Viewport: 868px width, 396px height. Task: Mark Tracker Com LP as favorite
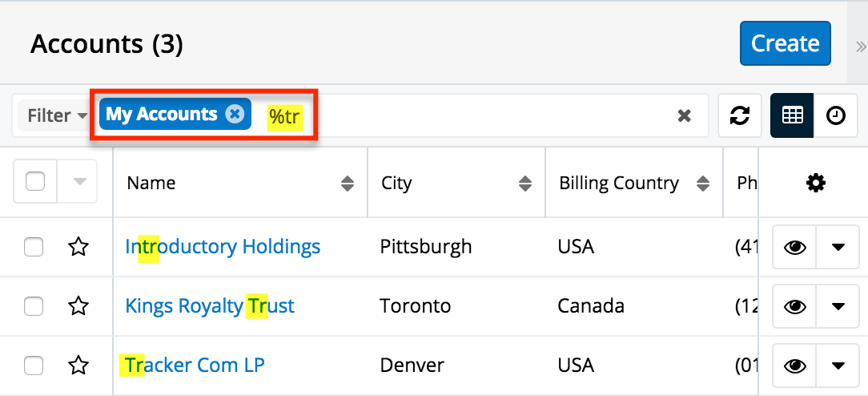pyautogui.click(x=78, y=366)
